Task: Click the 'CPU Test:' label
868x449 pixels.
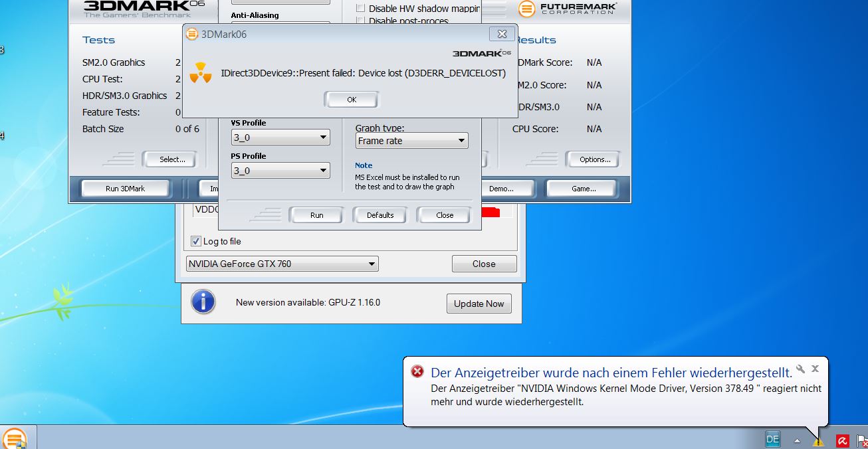Action: (x=102, y=79)
